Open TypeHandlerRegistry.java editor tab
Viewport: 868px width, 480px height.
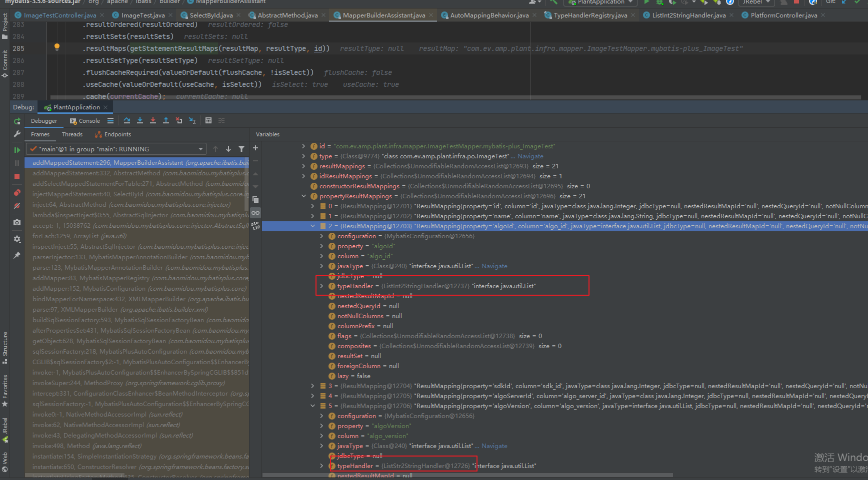(x=590, y=15)
